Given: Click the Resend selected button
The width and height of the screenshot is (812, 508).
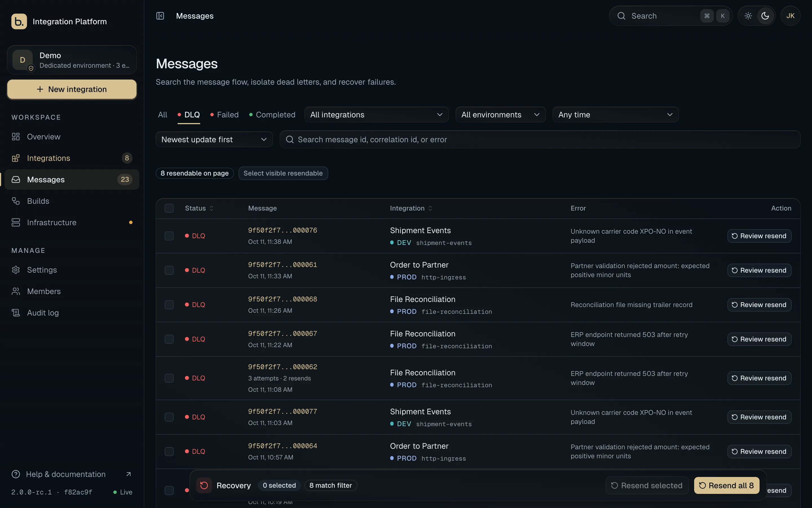Looking at the screenshot, I should [647, 485].
